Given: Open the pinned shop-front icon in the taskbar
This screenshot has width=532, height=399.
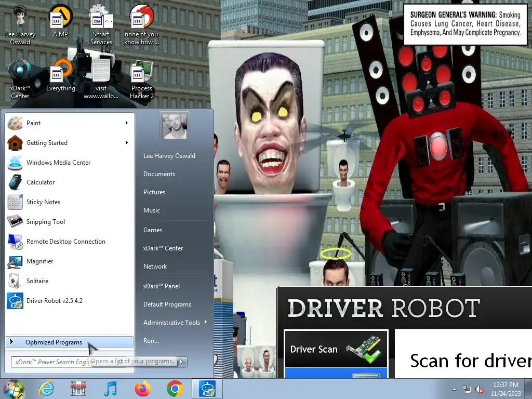Looking at the screenshot, I should click(78, 389).
